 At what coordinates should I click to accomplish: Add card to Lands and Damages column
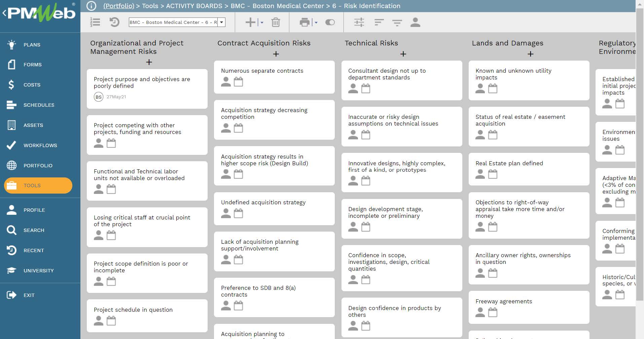pyautogui.click(x=530, y=54)
